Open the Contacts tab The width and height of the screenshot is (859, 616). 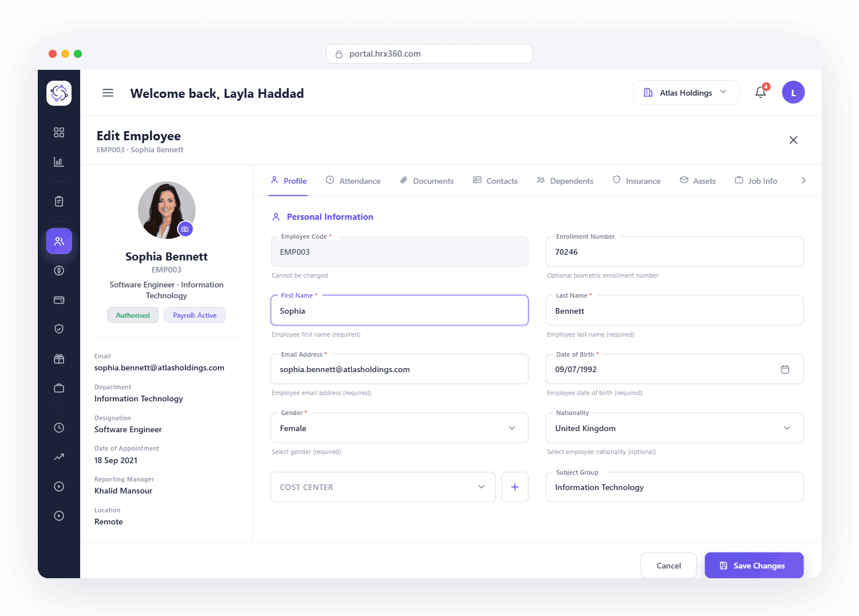point(495,181)
